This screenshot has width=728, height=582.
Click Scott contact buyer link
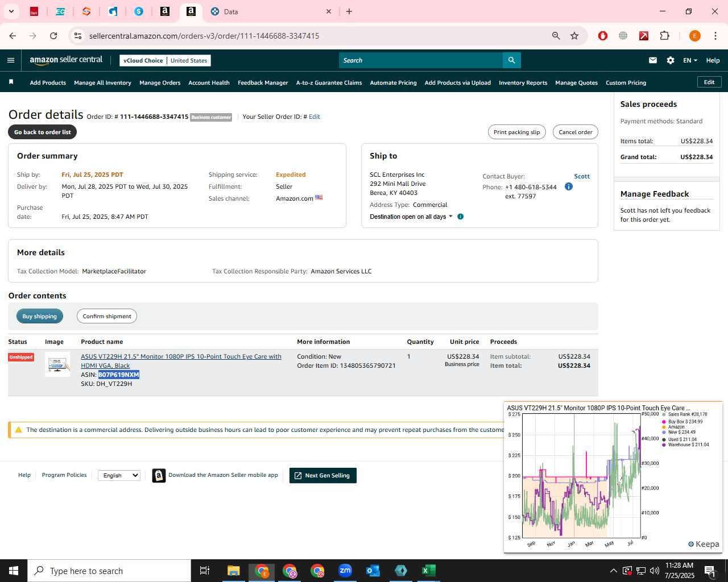[582, 176]
